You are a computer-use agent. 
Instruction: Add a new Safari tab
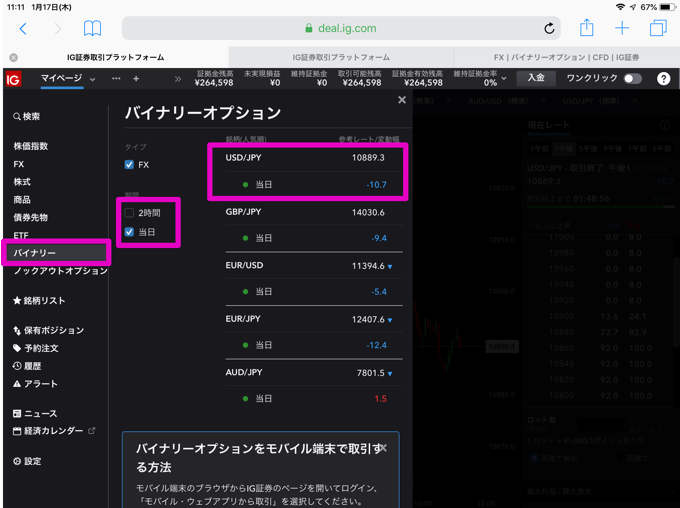pyautogui.click(x=622, y=28)
